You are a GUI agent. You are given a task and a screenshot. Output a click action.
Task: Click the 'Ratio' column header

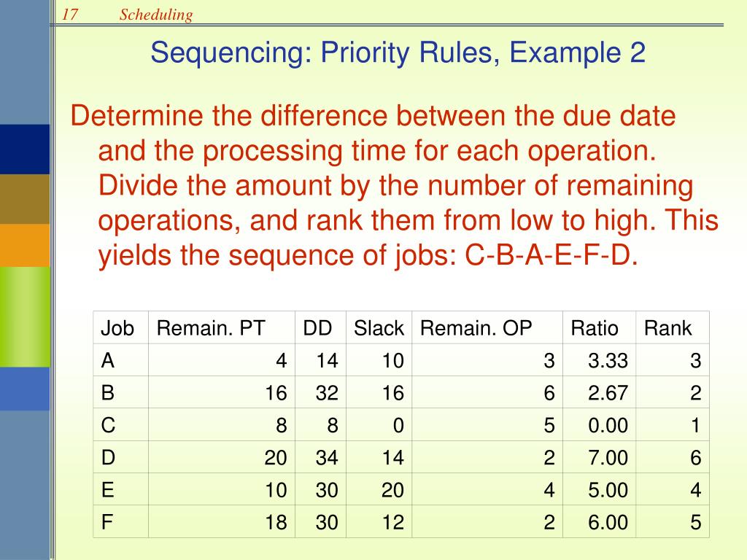600,327
